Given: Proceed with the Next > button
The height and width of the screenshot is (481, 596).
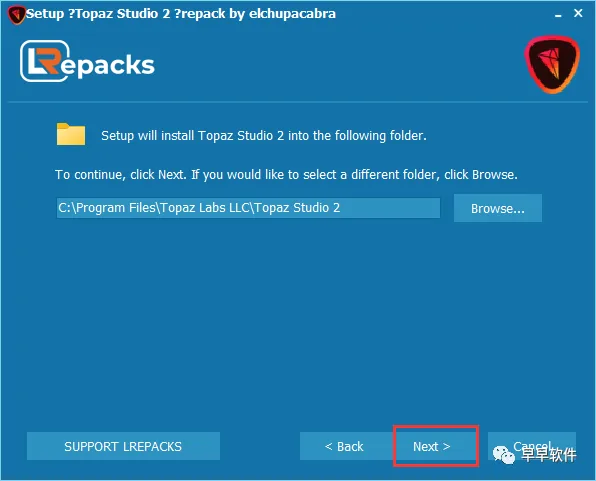Looking at the screenshot, I should (436, 446).
